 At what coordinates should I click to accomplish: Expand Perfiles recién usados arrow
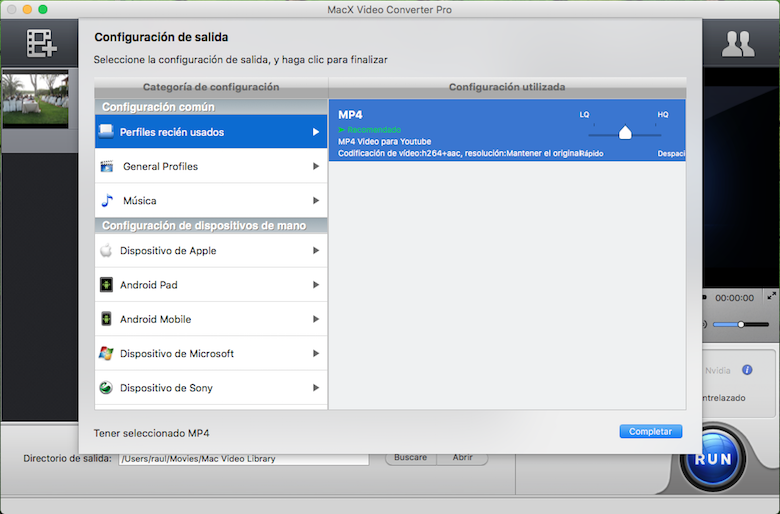315,132
